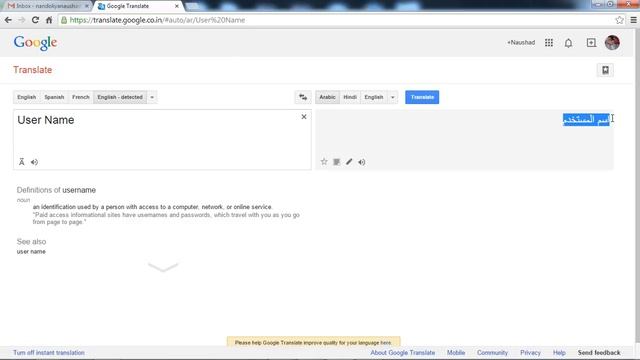The image size is (640, 360).
Task: Bookmark page with star icon
Action: click(x=619, y=20)
